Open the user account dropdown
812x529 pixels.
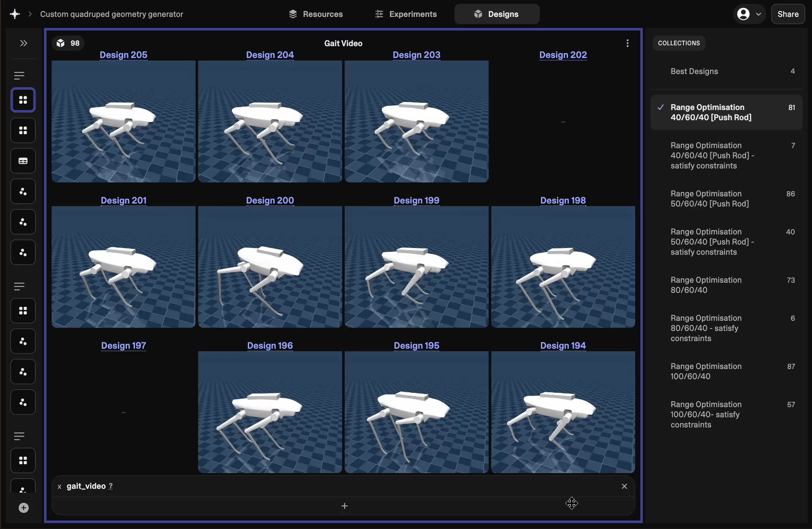coord(749,14)
